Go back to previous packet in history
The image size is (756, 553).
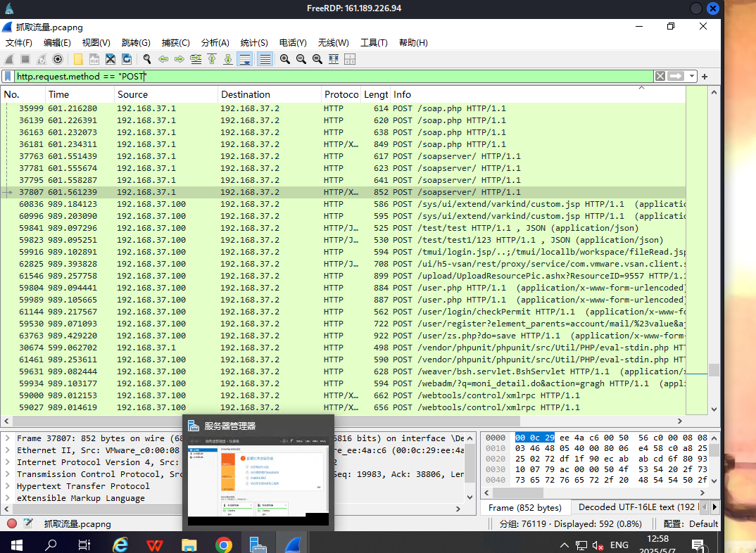[163, 59]
